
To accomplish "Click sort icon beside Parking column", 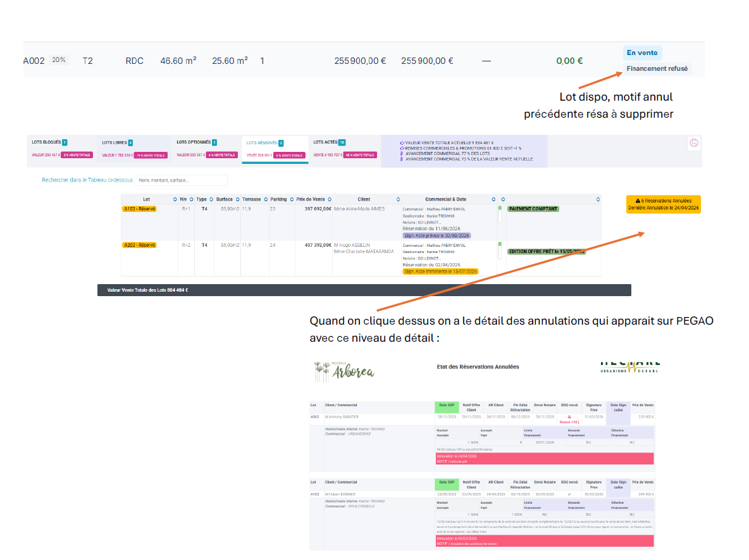I will 292,199.
